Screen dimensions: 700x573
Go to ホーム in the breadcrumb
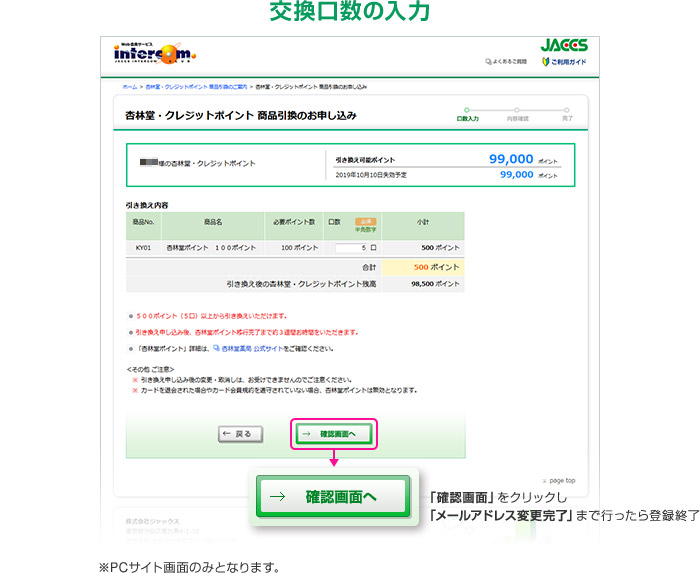click(x=130, y=87)
